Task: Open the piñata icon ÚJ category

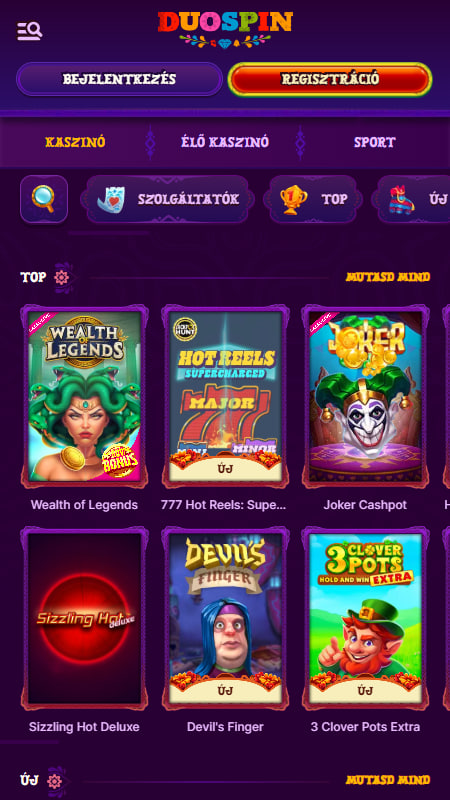Action: [x=413, y=199]
